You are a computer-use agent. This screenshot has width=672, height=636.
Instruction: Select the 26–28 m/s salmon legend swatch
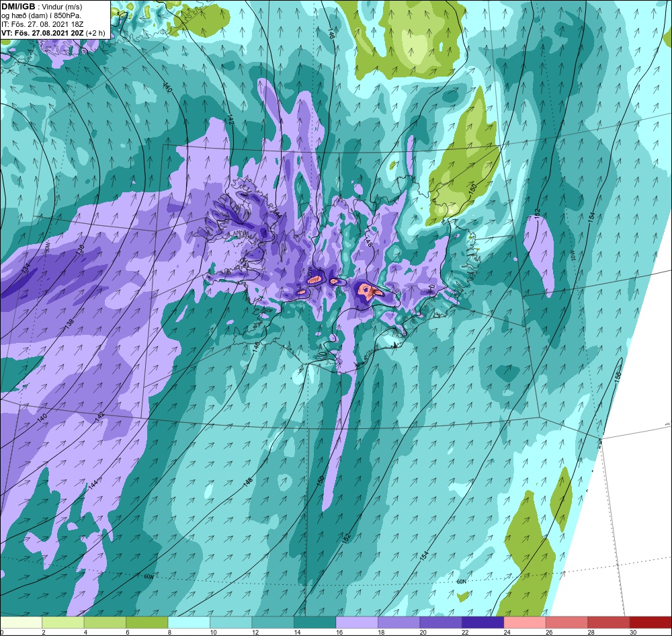pos(567,623)
